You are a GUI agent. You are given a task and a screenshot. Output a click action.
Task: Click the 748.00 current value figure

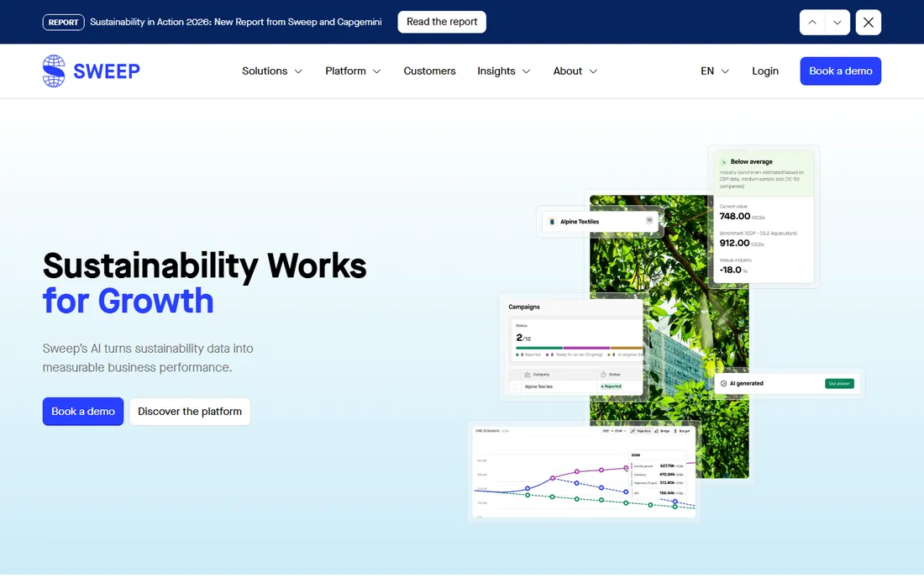click(735, 216)
